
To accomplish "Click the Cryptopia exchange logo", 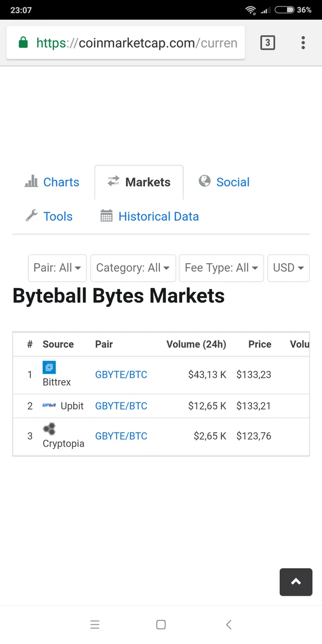I will point(49,429).
